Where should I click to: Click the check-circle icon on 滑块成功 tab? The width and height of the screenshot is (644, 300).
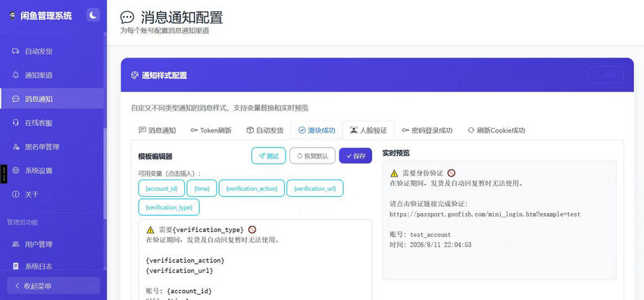(302, 130)
